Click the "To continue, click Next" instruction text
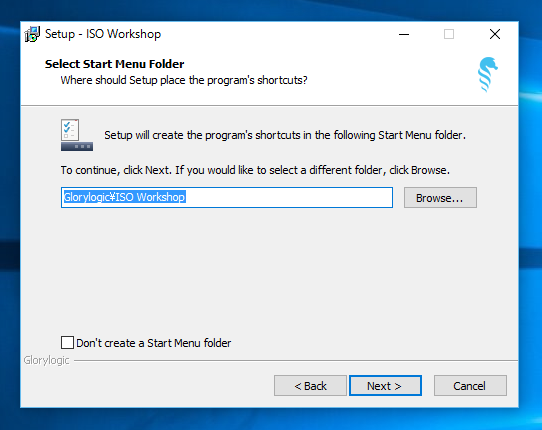The image size is (542, 430). click(x=255, y=170)
